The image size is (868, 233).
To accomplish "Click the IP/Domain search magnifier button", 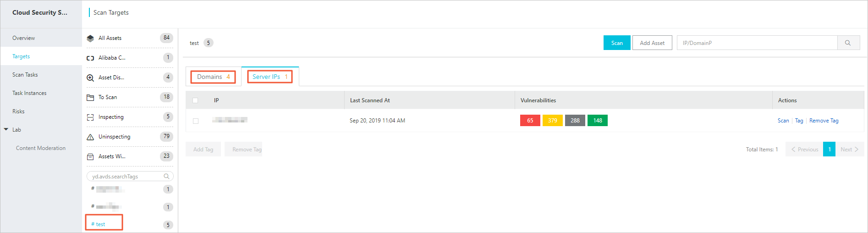I will [848, 43].
